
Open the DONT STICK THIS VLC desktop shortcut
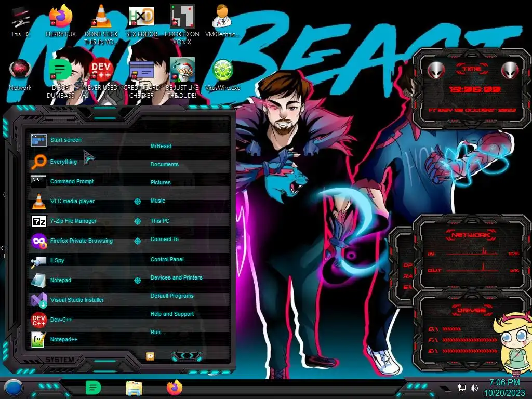pos(101,24)
